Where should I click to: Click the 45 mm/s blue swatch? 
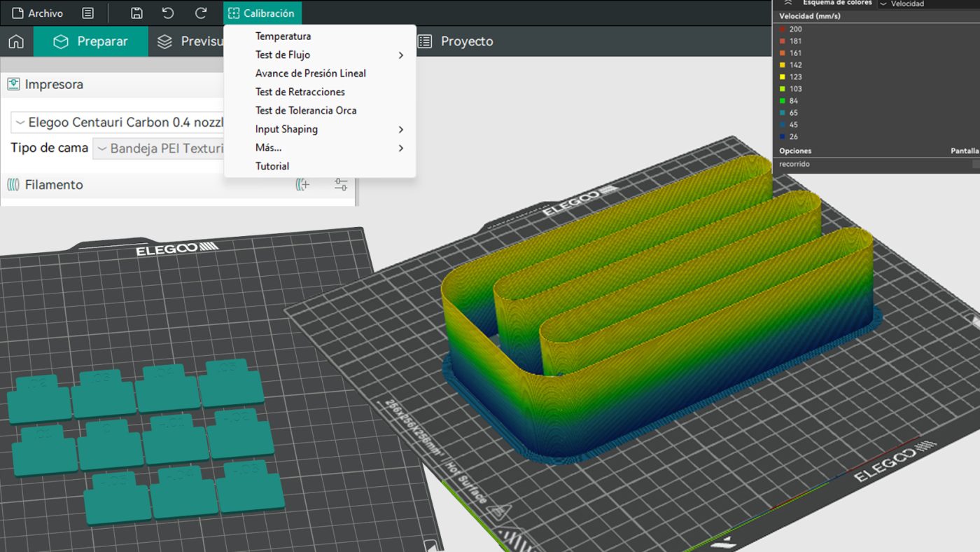tap(783, 125)
